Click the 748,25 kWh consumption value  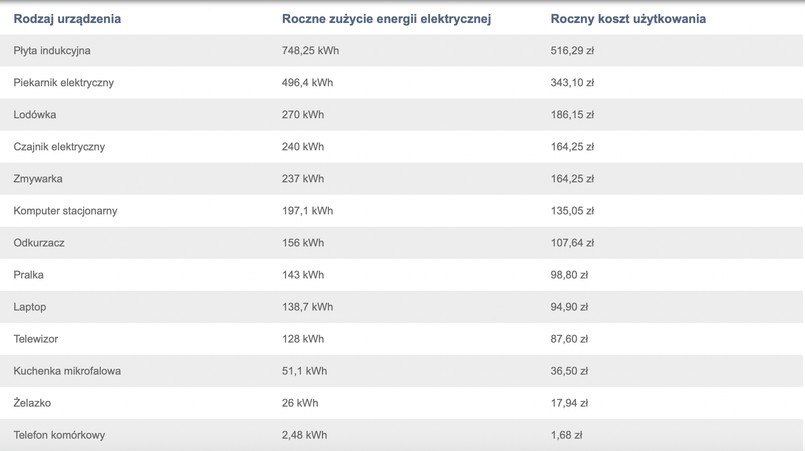(x=312, y=50)
